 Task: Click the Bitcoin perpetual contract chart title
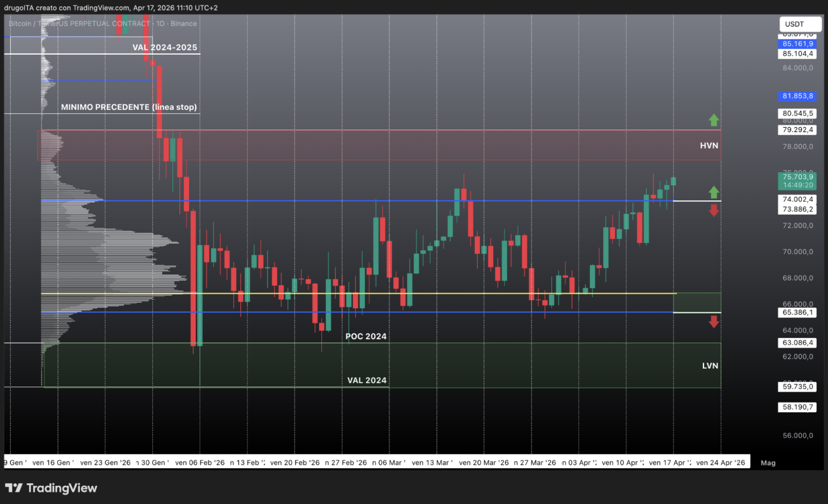103,23
